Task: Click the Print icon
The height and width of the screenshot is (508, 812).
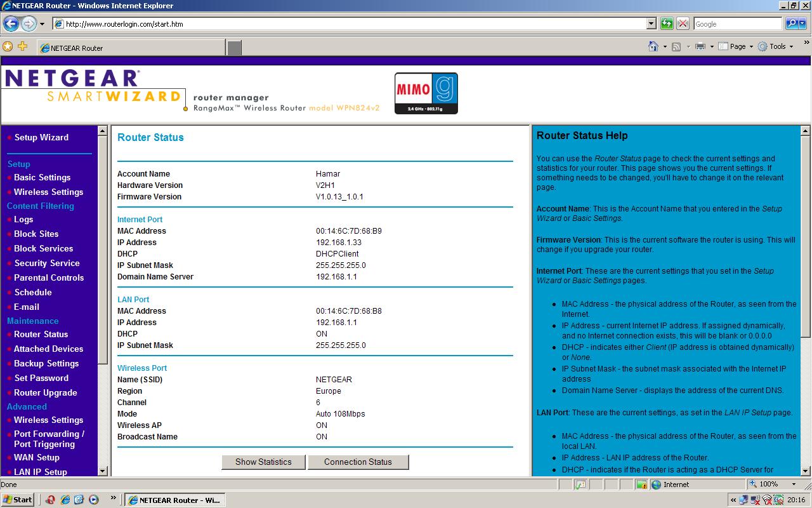Action: tap(700, 46)
